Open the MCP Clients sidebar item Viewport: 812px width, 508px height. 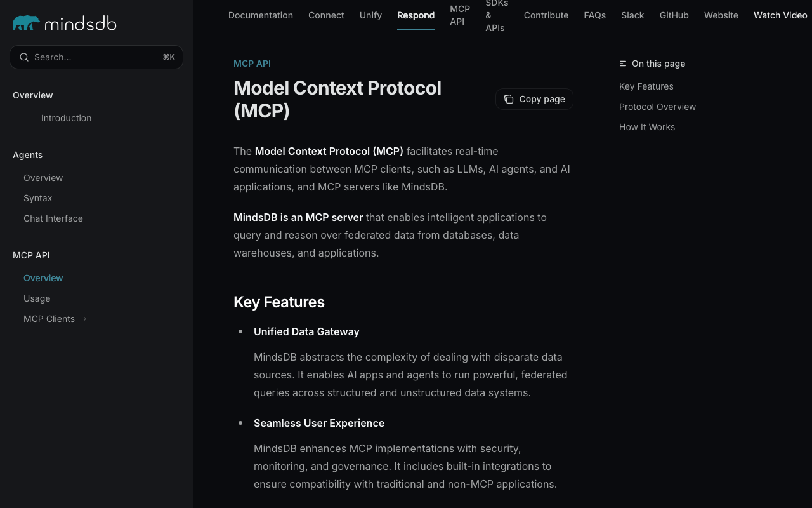(49, 319)
